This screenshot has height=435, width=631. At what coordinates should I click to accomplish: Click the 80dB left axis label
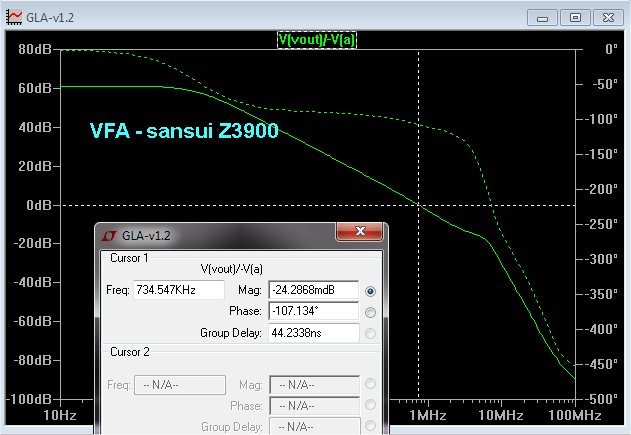(x=35, y=49)
